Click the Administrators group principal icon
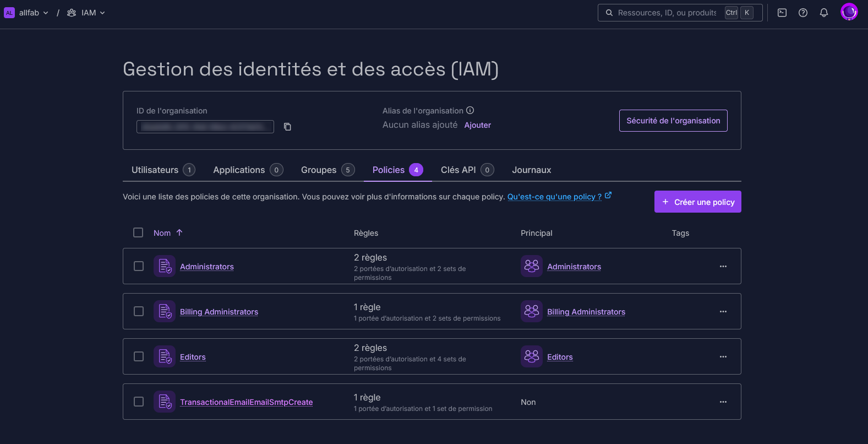This screenshot has height=444, width=868. (x=532, y=266)
